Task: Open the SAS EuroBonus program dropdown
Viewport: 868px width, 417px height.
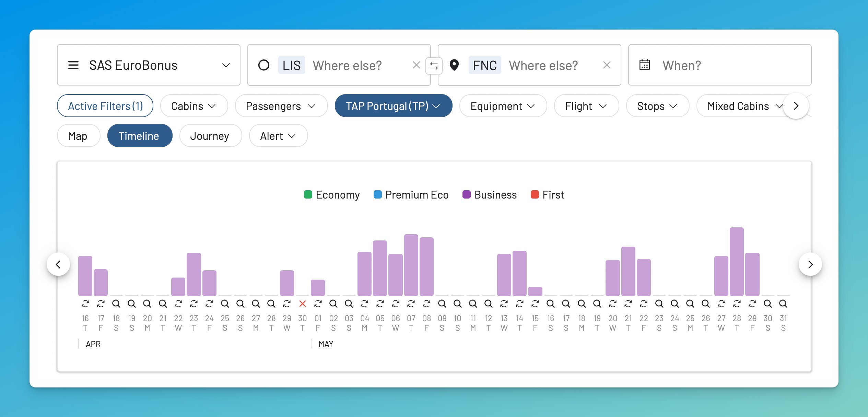Action: pyautogui.click(x=149, y=65)
